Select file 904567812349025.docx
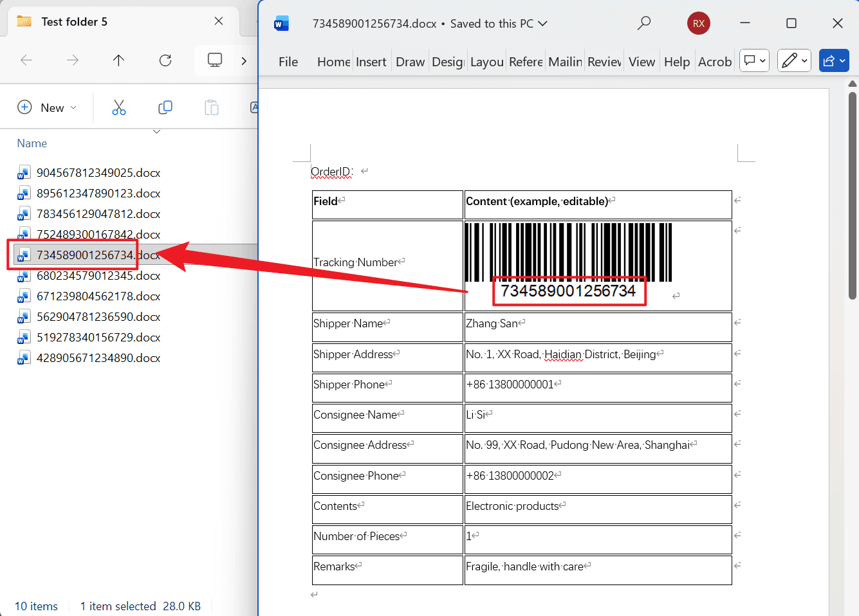 click(x=98, y=172)
